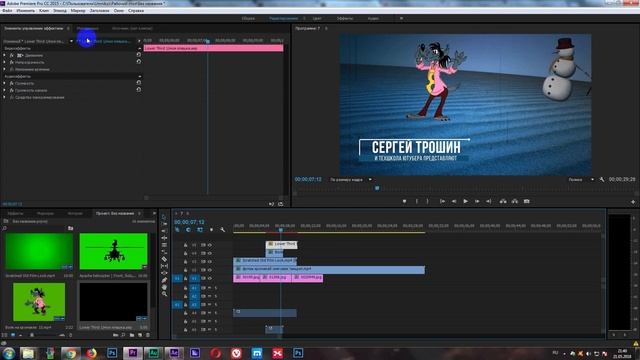Select Apache helicopter green screen thumbnail

(x=113, y=251)
